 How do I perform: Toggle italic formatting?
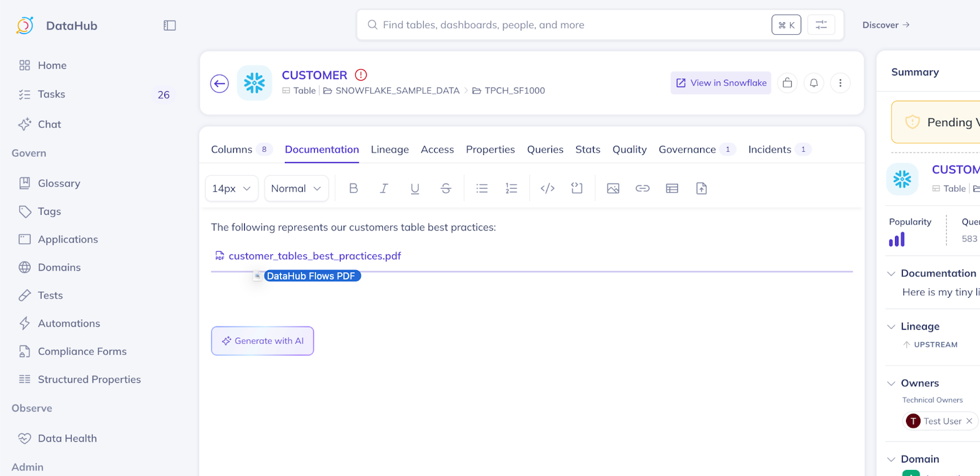384,188
